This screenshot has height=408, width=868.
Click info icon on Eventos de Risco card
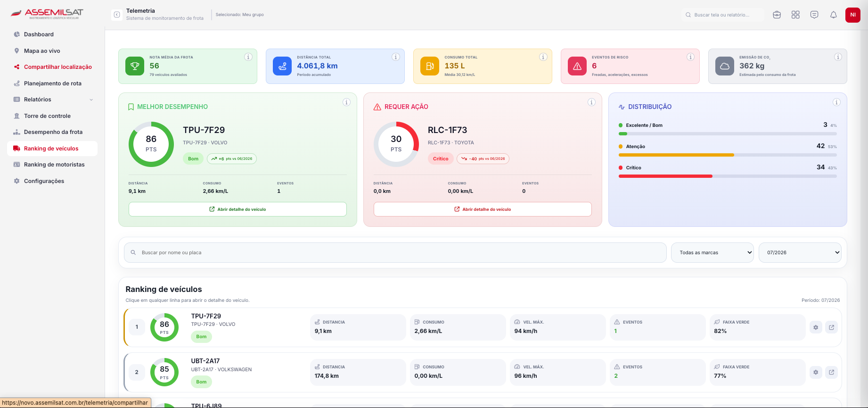(690, 57)
